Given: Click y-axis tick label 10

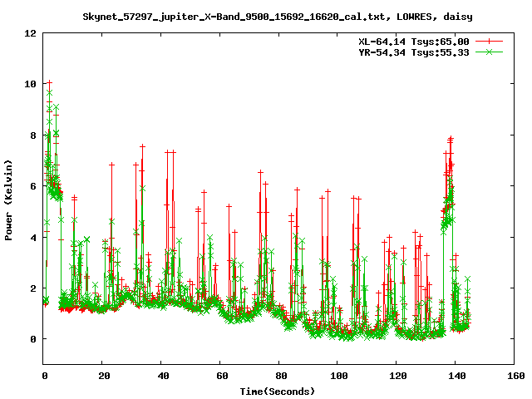Looking at the screenshot, I should pos(30,84).
